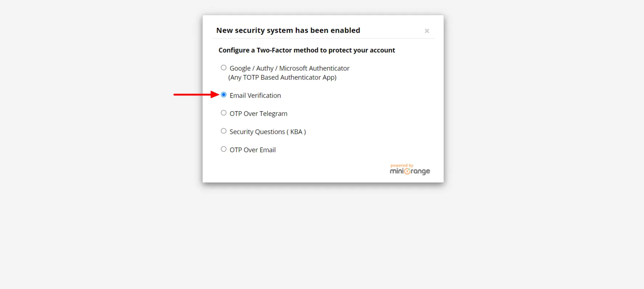Click the TOTP Based Authenticator App subtitle
Screen dimensions: 644x289
(x=282, y=77)
